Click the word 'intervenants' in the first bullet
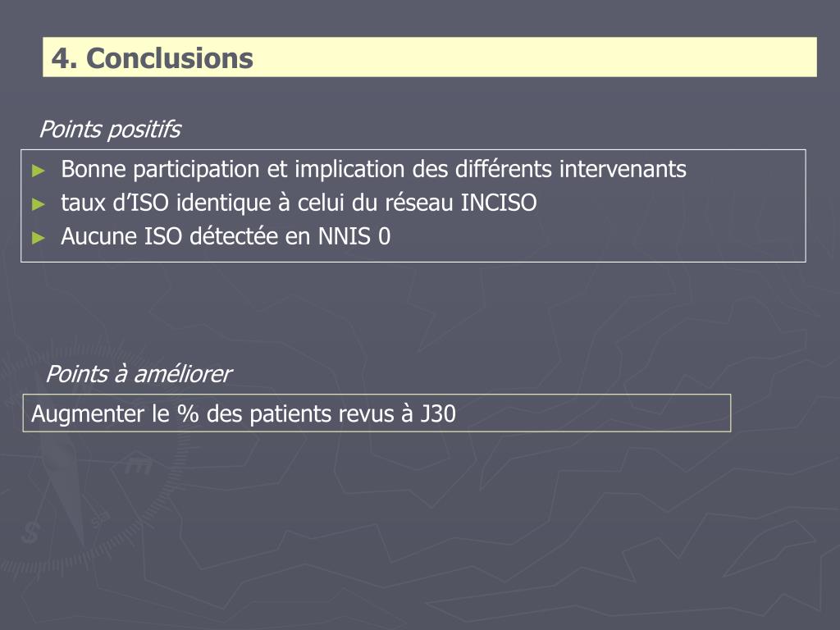 (x=623, y=169)
